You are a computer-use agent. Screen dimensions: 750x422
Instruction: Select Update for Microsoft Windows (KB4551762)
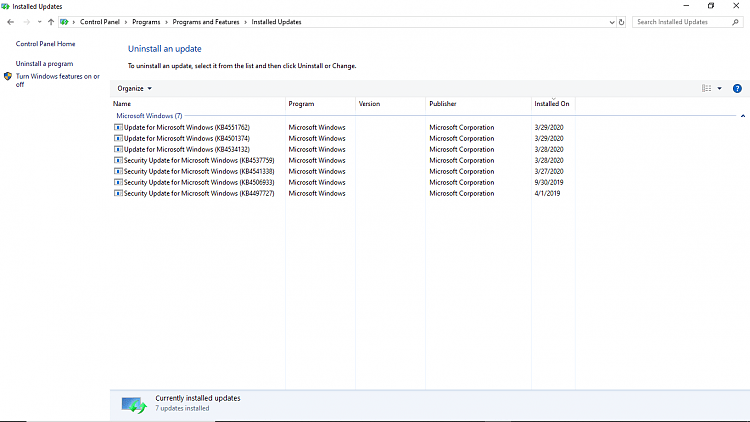click(x=187, y=127)
